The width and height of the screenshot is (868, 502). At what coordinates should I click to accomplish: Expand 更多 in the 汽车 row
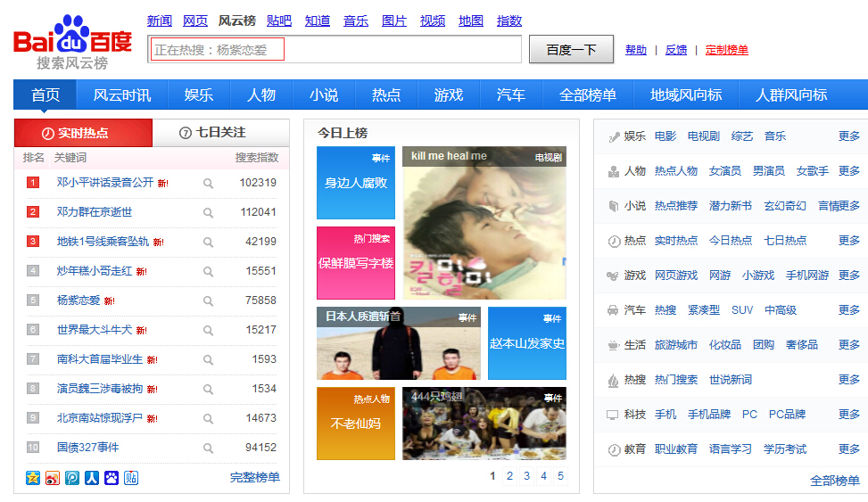tap(849, 310)
